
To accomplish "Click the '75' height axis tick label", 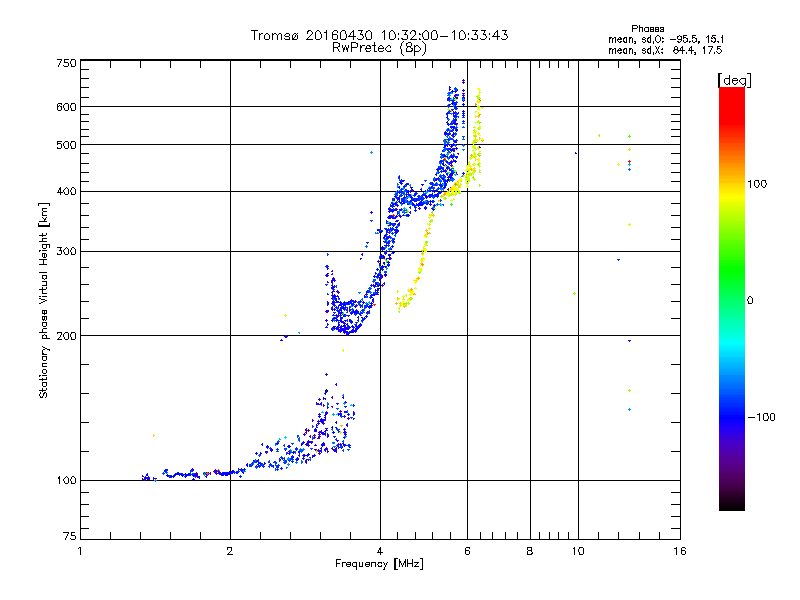I will [70, 536].
